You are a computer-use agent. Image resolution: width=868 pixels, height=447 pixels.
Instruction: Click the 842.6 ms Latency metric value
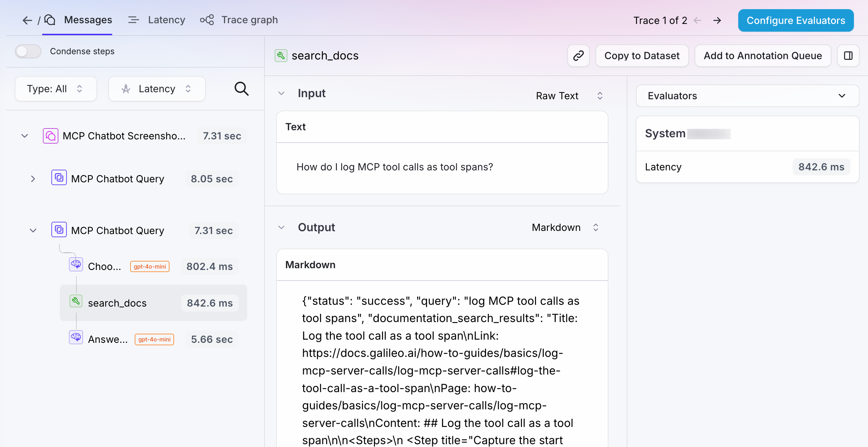tap(821, 167)
